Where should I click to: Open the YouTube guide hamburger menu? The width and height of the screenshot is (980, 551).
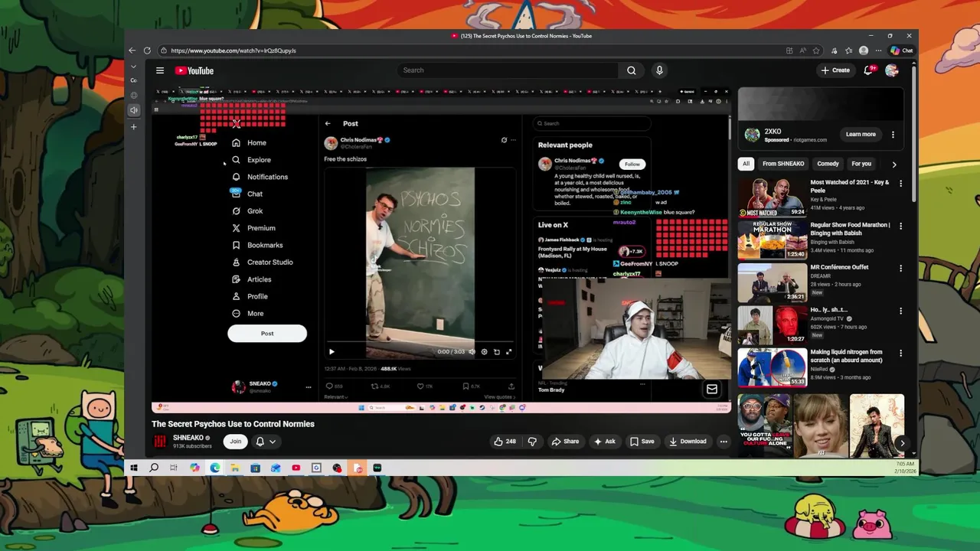point(160,70)
